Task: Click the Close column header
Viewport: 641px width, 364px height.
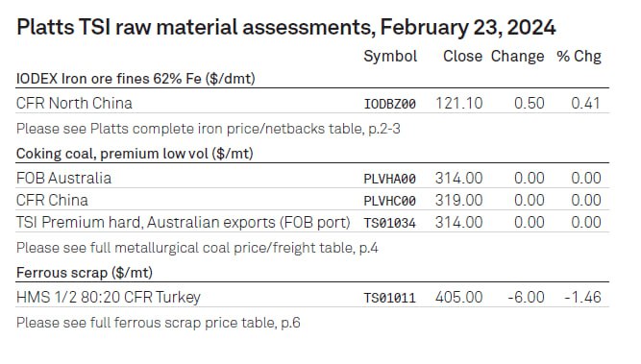Action: [462, 57]
